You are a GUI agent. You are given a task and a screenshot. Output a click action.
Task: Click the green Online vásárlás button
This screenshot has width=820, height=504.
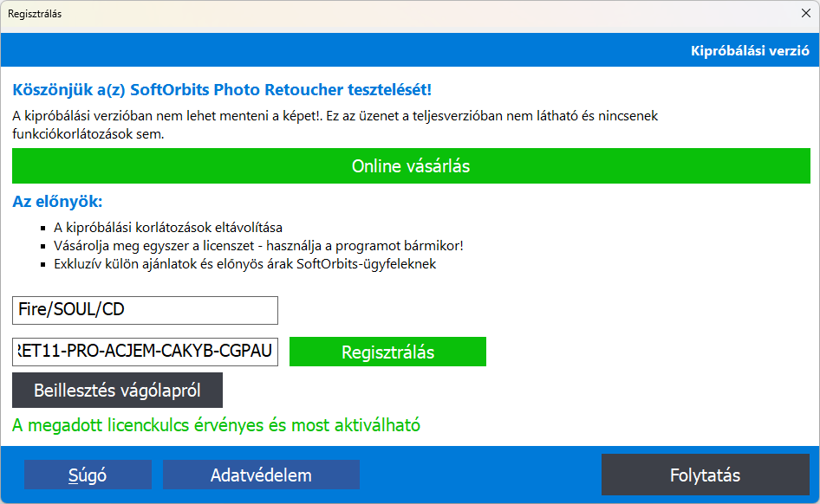[x=411, y=165]
